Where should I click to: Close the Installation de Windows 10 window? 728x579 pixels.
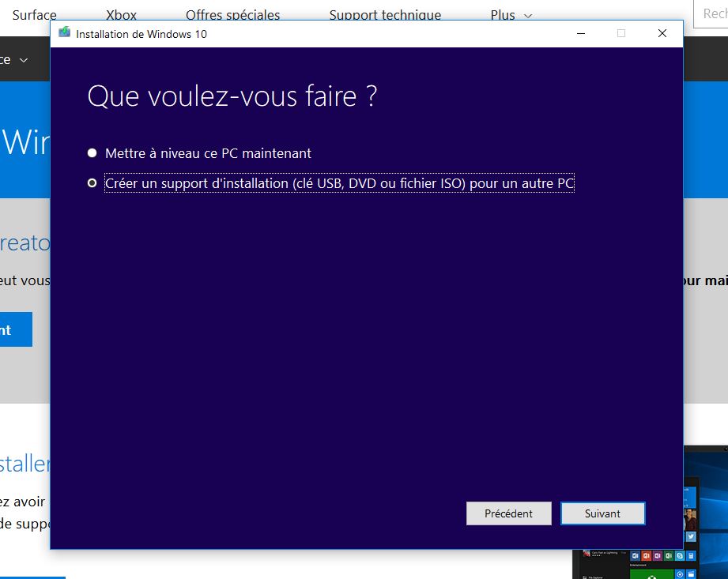point(662,33)
